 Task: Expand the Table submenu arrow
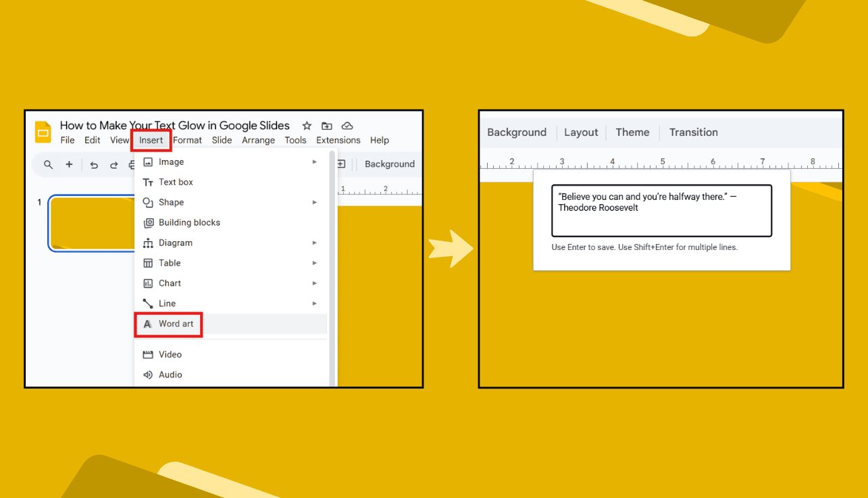[x=314, y=263]
